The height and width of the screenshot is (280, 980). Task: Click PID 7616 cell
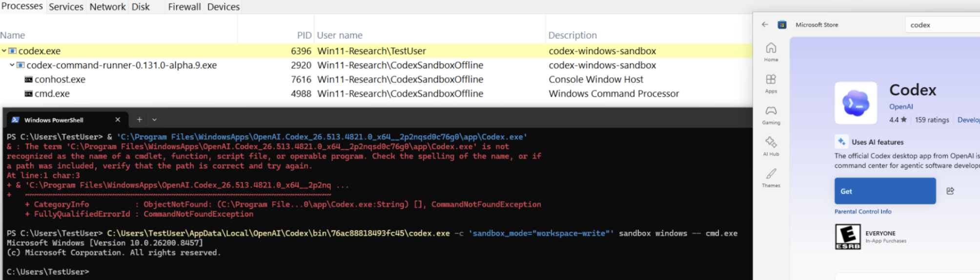click(301, 79)
